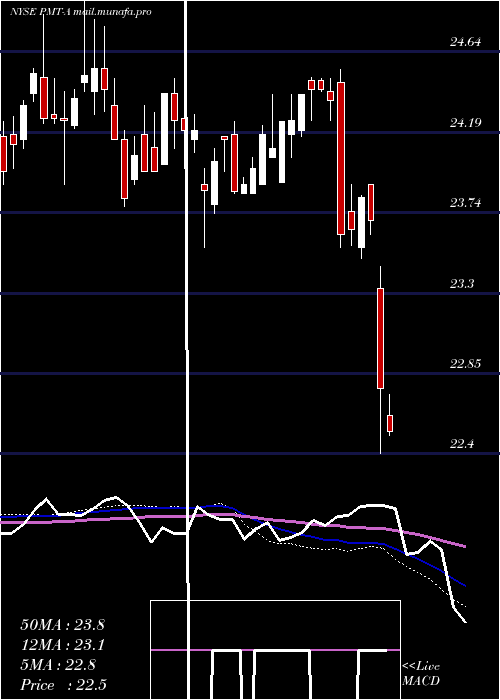This screenshot has width=500, height=700.
Task: Click the 50MA : 23.8 readout
Action: (x=62, y=625)
